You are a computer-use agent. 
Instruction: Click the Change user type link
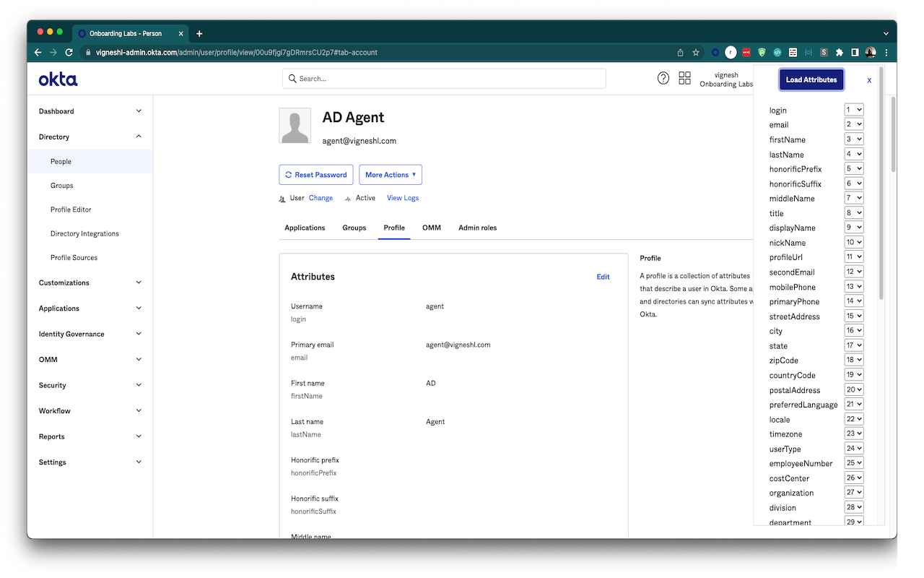[321, 198]
